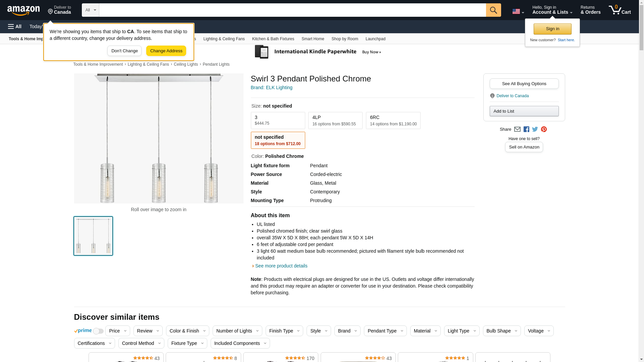The width and height of the screenshot is (644, 362).
Task: Open Lighting & Ceiling Fans nav tab
Action: [x=224, y=39]
